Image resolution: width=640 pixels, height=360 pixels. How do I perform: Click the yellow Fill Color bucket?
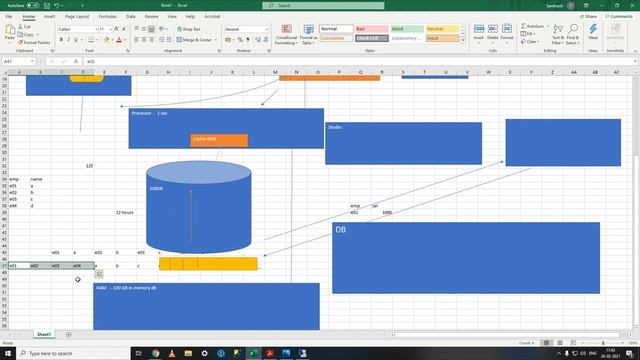point(107,40)
